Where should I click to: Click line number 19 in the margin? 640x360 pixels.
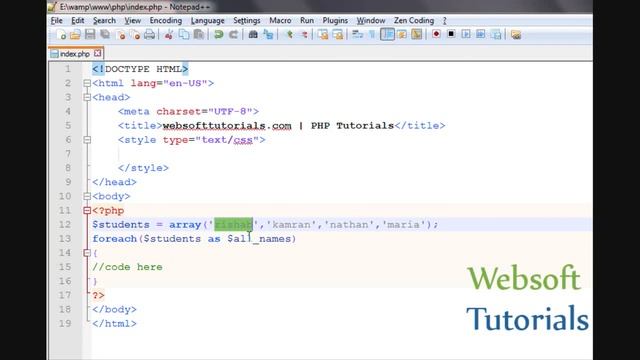(65, 324)
